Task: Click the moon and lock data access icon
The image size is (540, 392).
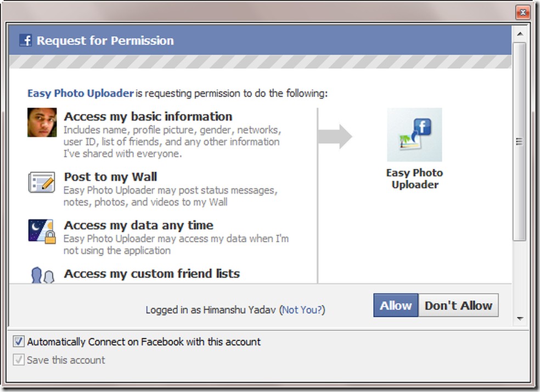Action: coord(42,231)
